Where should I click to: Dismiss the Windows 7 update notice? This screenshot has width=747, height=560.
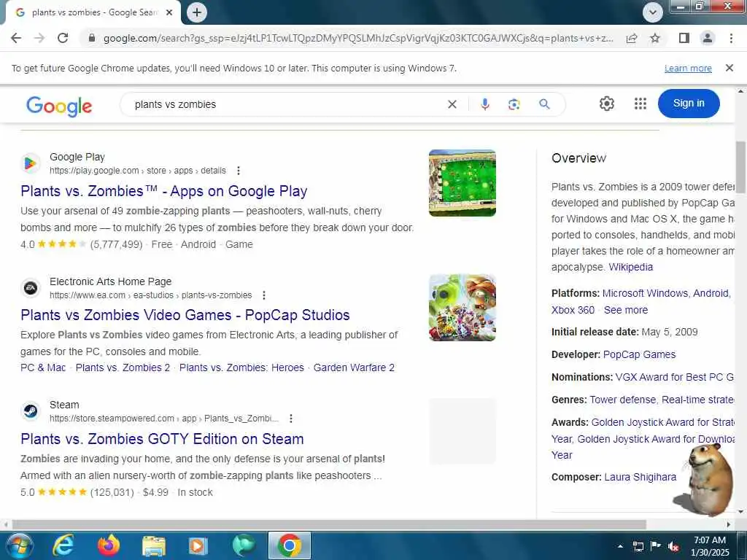[729, 68]
